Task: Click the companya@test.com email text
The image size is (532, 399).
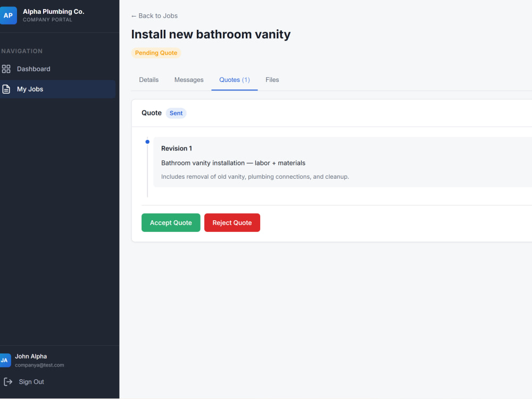Action: click(39, 365)
